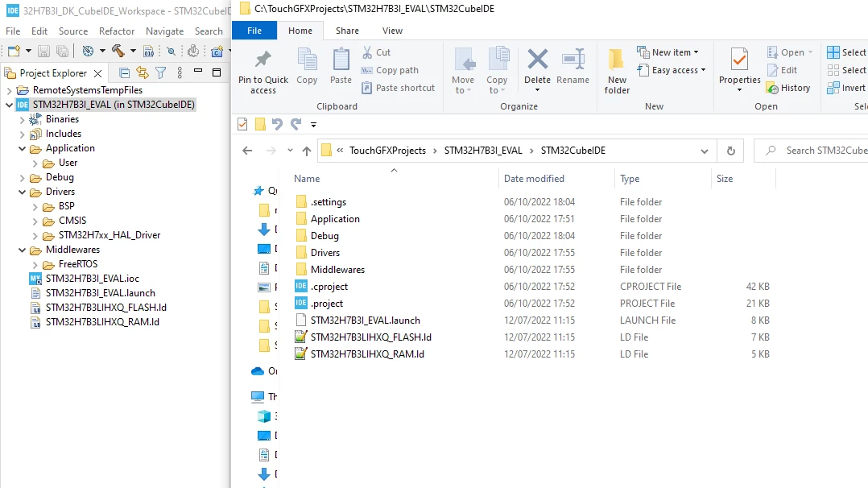Click the Project Explorer filter funnel icon
This screenshot has height=488, width=868.
(x=160, y=72)
